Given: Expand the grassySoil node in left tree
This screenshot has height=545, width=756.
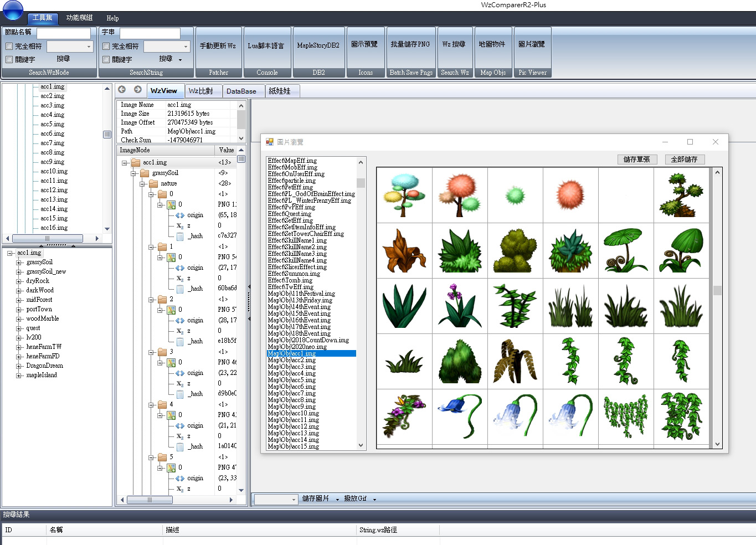Looking at the screenshot, I should pyautogui.click(x=19, y=263).
